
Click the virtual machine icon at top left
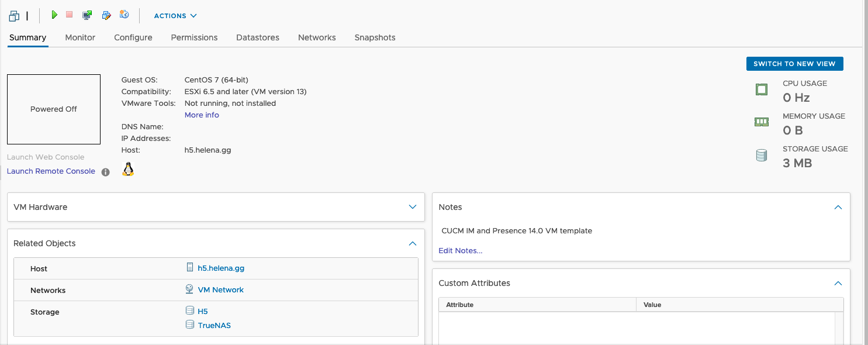pos(14,16)
